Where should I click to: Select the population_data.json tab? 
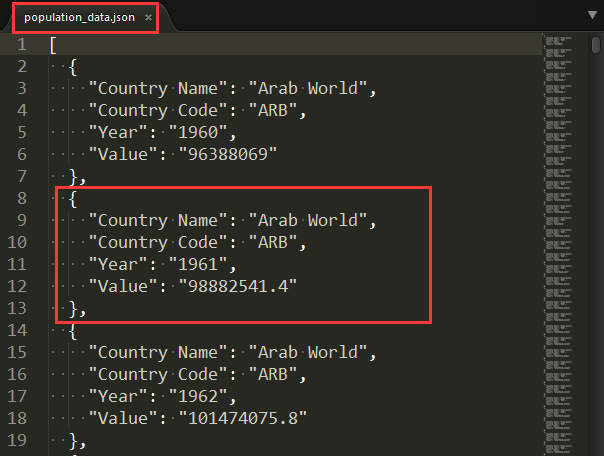click(x=82, y=18)
